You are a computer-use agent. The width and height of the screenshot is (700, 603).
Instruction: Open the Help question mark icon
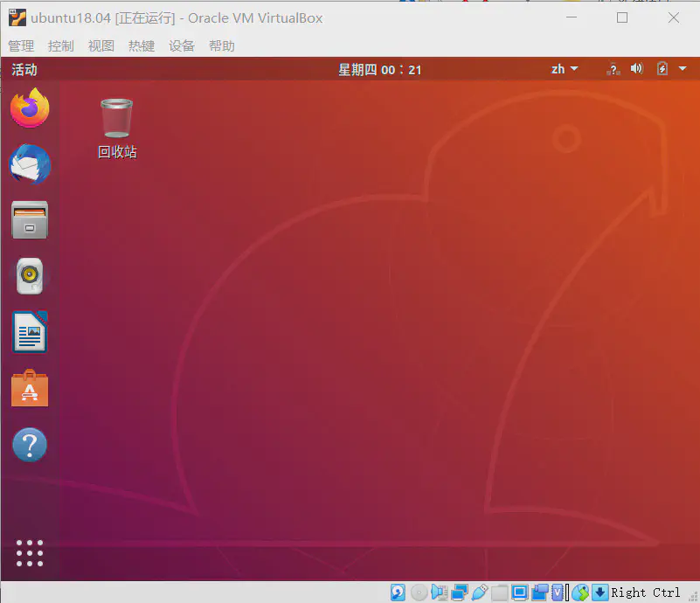(x=30, y=445)
